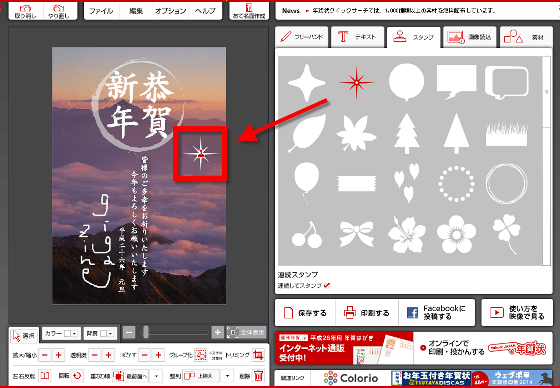
Task: Choose the plain triangle tree stamp
Action: [456, 134]
